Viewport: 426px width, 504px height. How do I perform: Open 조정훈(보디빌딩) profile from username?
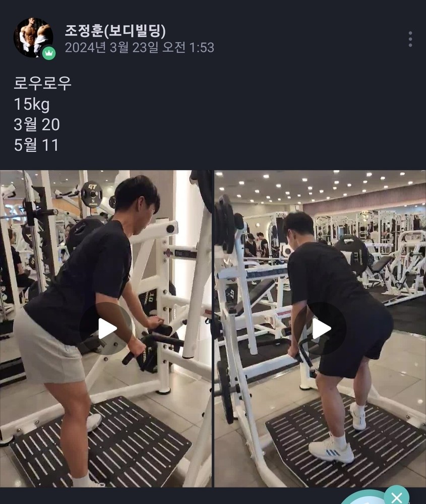point(115,31)
